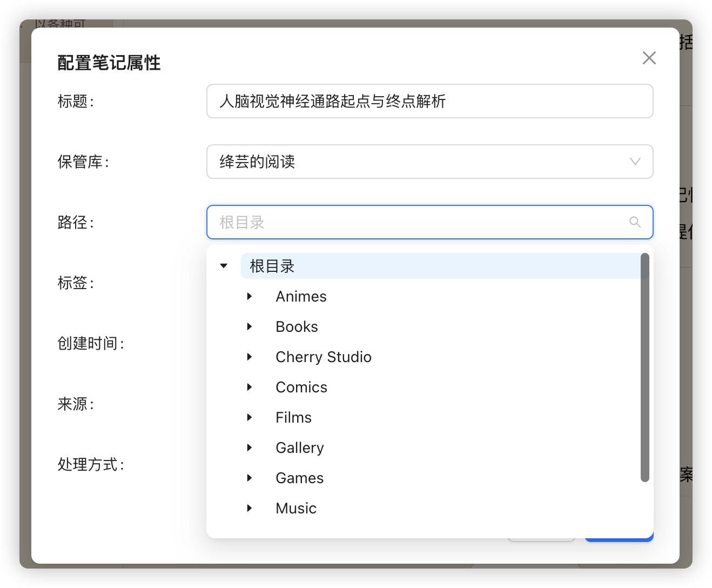The image size is (712, 588).
Task: Select the Gallery folder
Action: click(299, 447)
